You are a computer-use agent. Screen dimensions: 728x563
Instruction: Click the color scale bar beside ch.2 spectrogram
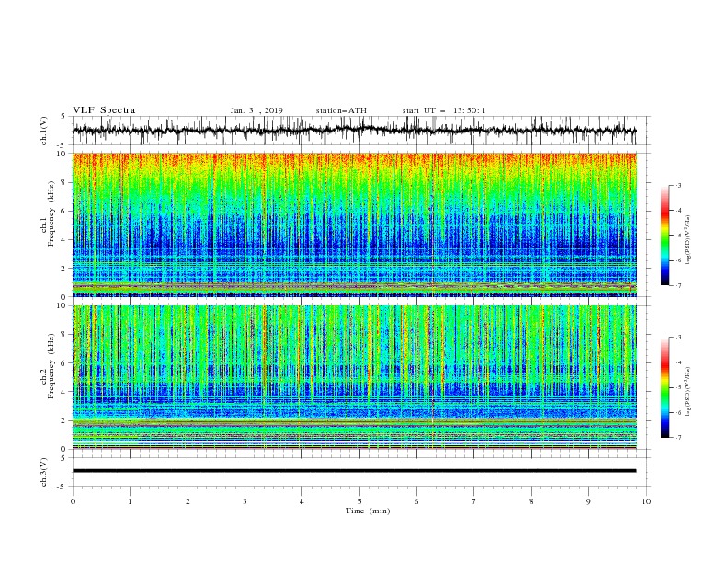pyautogui.click(x=665, y=387)
